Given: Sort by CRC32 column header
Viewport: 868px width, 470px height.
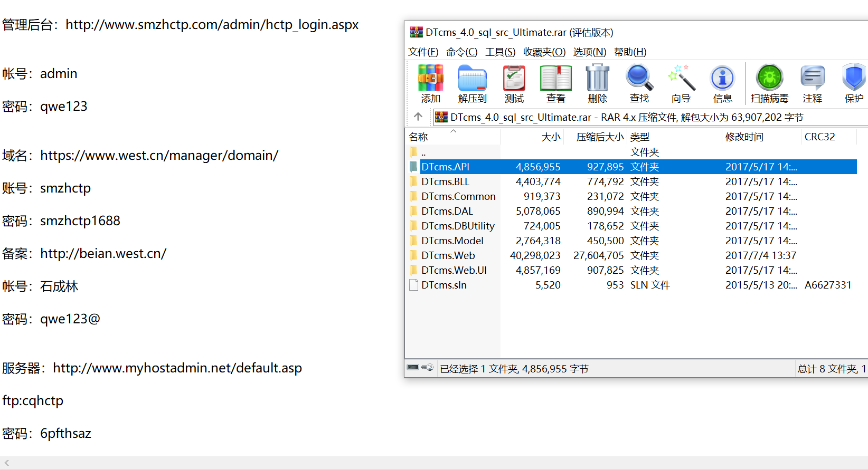Looking at the screenshot, I should pyautogui.click(x=828, y=137).
